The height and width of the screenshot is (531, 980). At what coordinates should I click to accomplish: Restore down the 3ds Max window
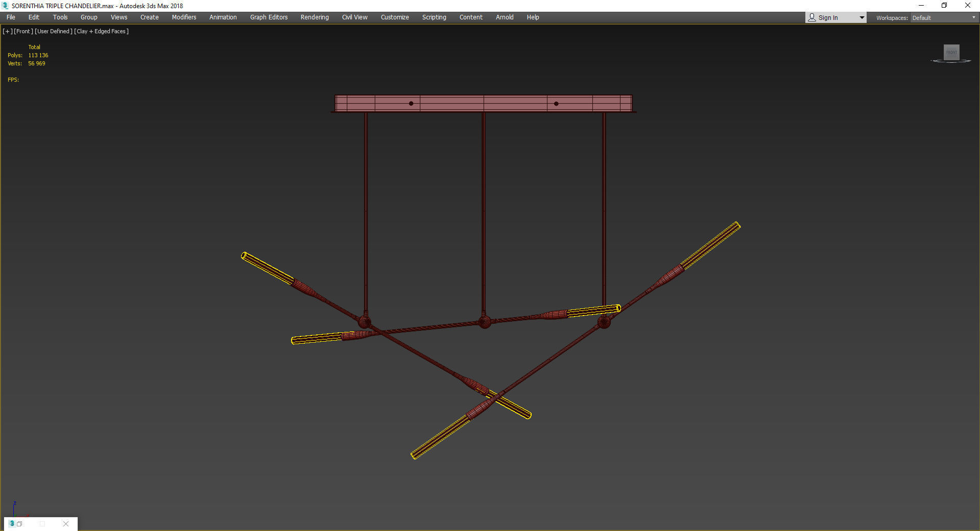click(x=944, y=6)
